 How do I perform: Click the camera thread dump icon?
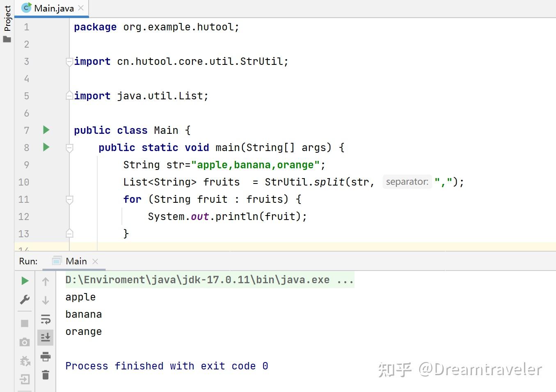(x=25, y=342)
